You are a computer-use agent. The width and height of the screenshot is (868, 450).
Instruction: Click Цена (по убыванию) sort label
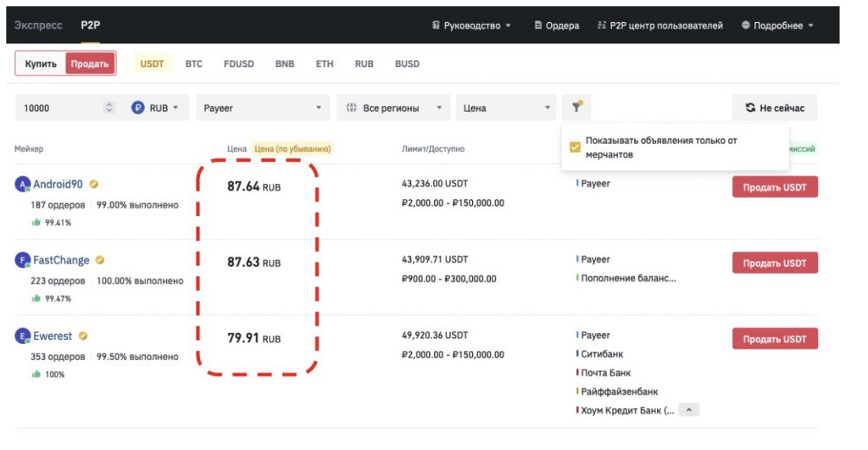pyautogui.click(x=292, y=148)
